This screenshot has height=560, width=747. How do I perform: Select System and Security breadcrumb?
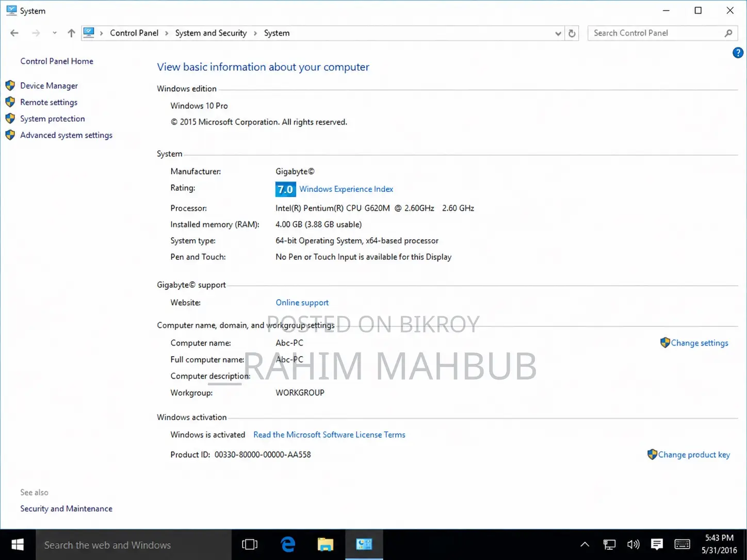[x=211, y=33]
